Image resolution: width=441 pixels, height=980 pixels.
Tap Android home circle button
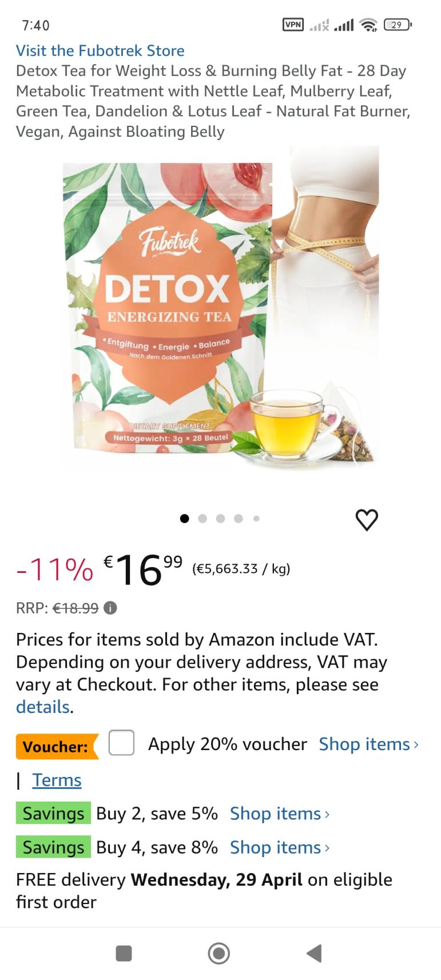[219, 953]
